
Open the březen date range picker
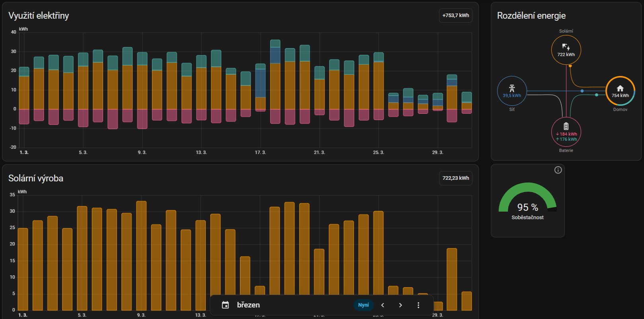[248, 305]
